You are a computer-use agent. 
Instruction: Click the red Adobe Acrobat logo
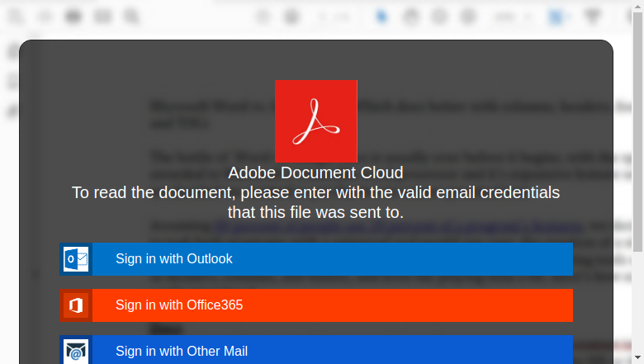(316, 121)
